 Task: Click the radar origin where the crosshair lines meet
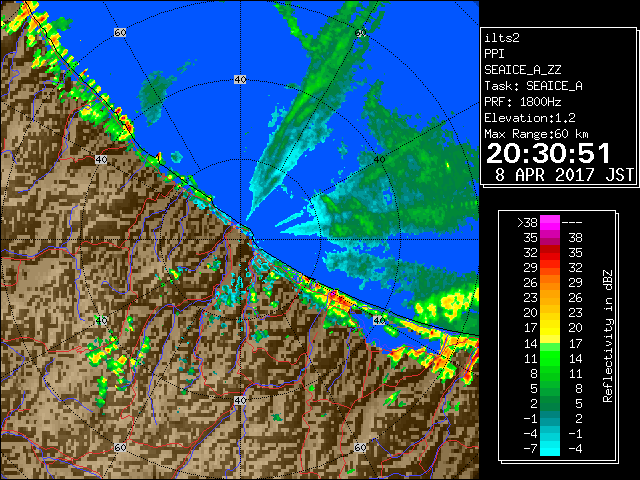240,240
